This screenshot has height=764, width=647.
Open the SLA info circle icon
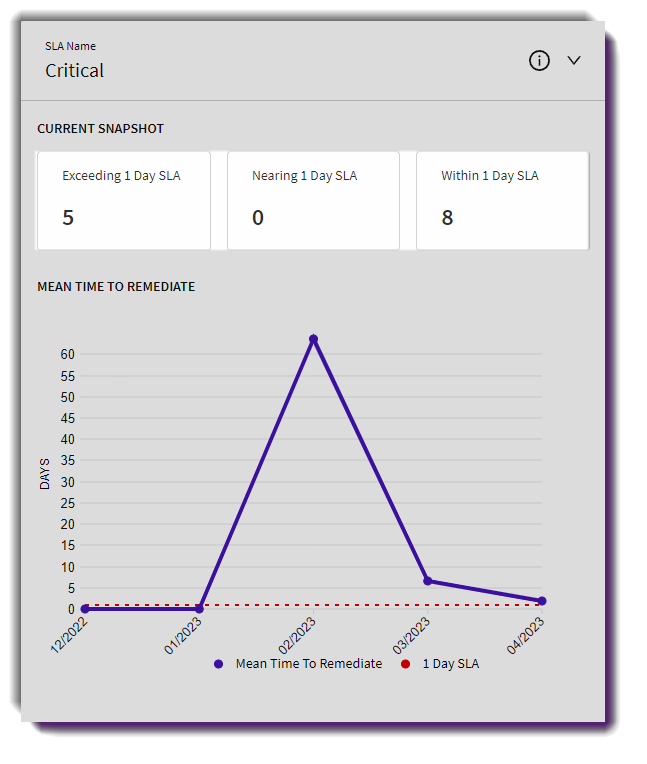(539, 60)
